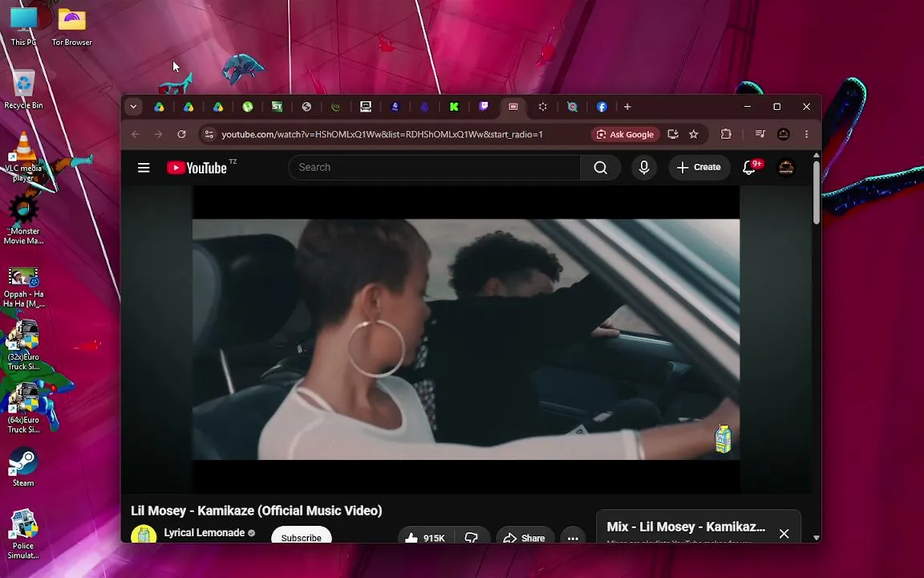Viewport: 924px width, 578px height.
Task: Open Lyrical Lemonade channel avatar
Action: click(144, 534)
